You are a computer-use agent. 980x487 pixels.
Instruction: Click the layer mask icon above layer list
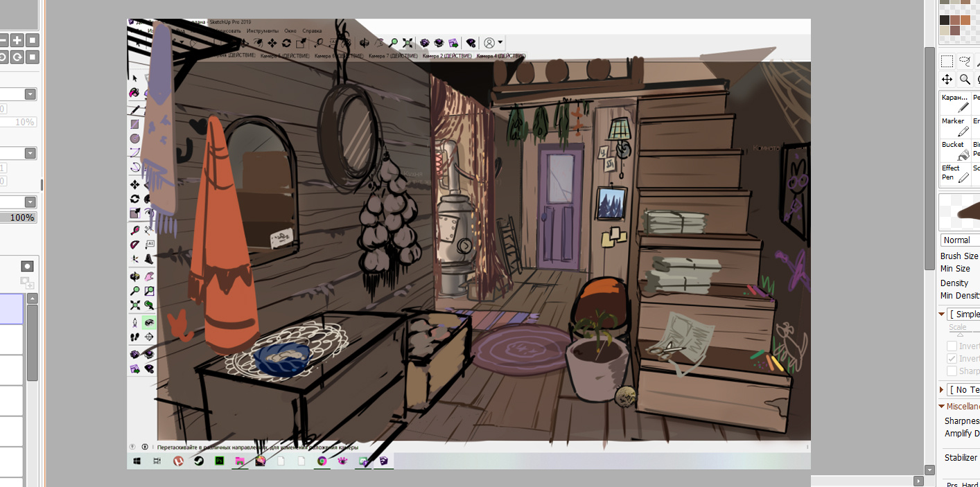[27, 266]
